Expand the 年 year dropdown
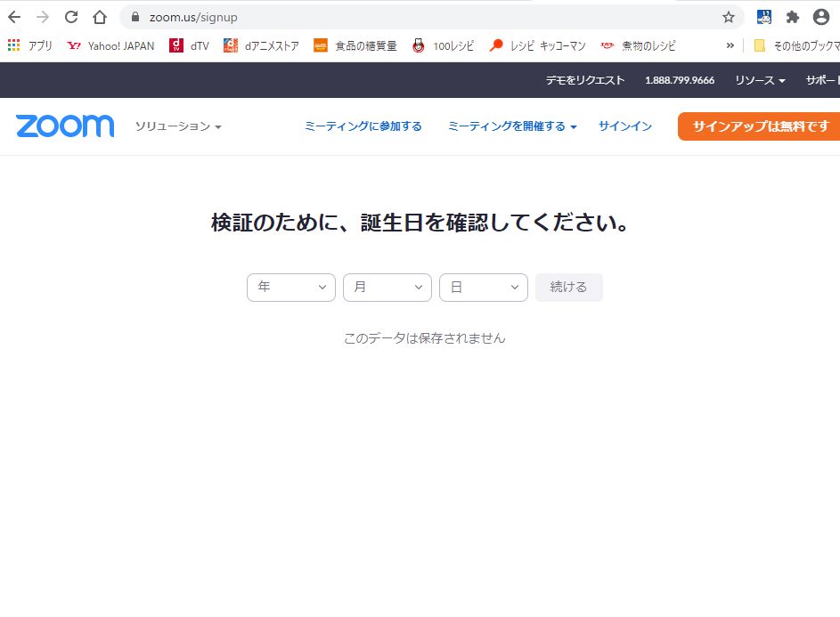 pyautogui.click(x=291, y=288)
